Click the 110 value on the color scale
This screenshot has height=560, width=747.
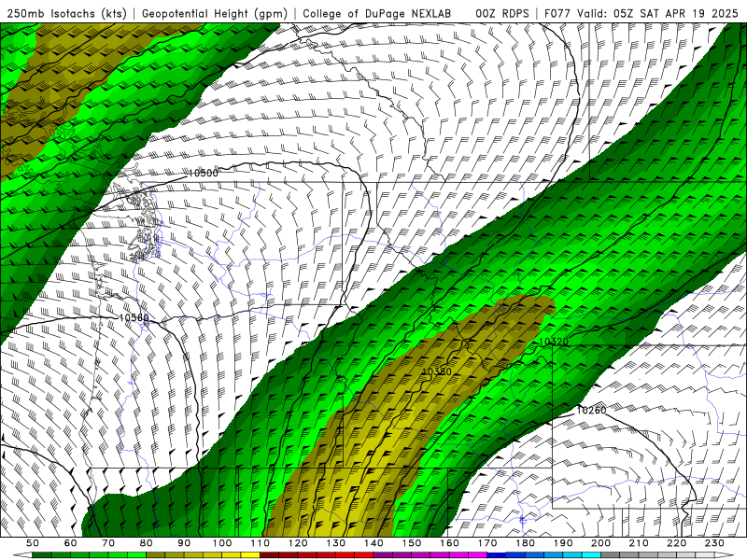coord(261,543)
